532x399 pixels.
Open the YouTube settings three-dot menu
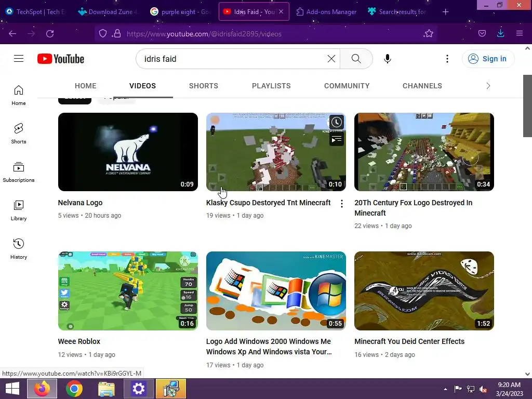coord(447,59)
